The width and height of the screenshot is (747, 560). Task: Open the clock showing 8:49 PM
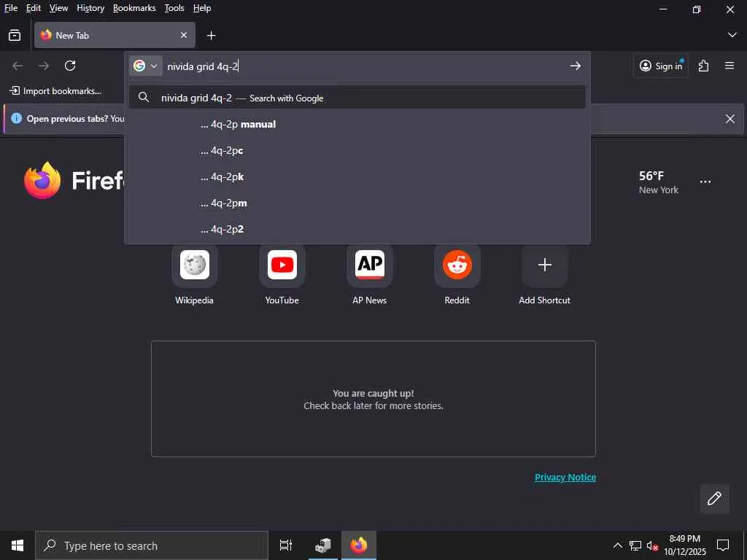click(684, 545)
